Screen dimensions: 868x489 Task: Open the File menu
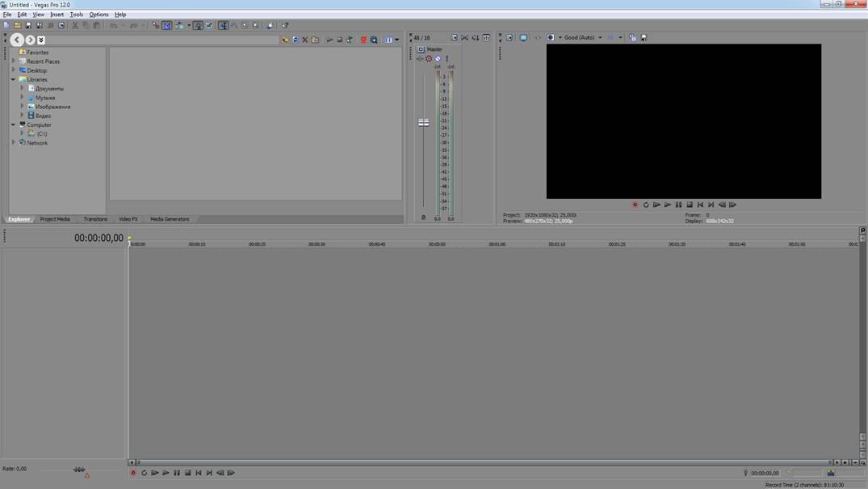click(7, 15)
